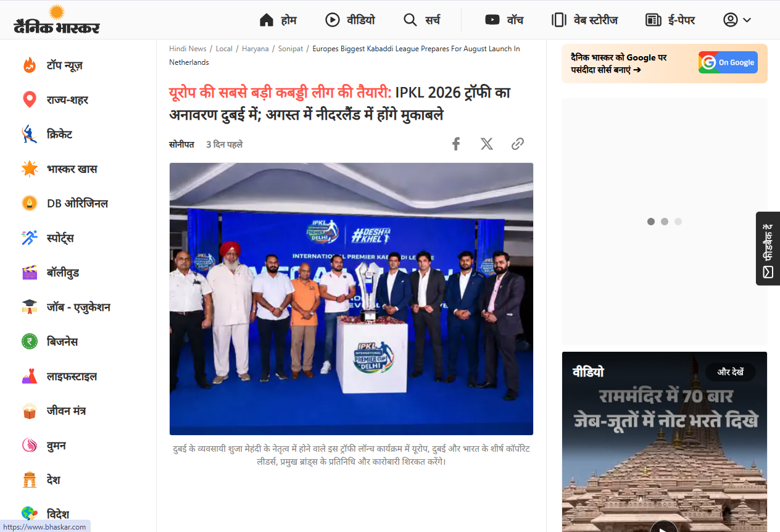The image size is (780, 532).
Task: Click the clapperboard icon for बॉलीवुड
Action: coord(30,272)
